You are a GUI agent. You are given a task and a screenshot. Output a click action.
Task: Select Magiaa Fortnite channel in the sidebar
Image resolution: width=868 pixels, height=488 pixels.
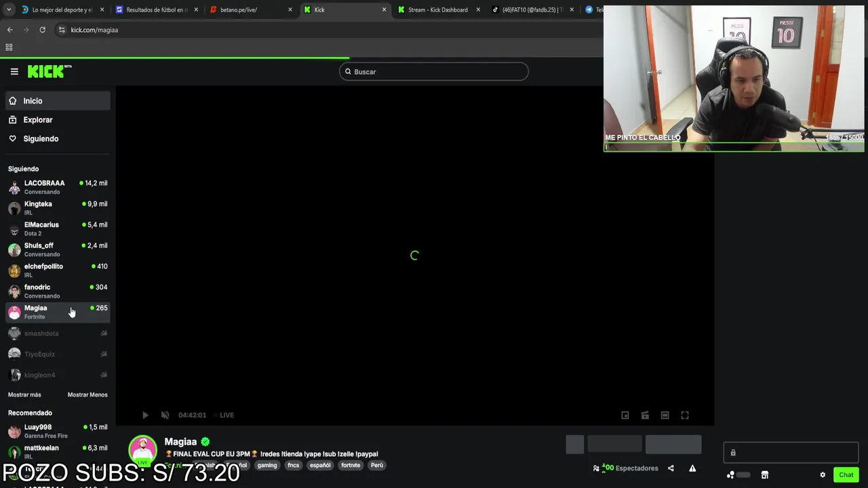[x=58, y=312]
